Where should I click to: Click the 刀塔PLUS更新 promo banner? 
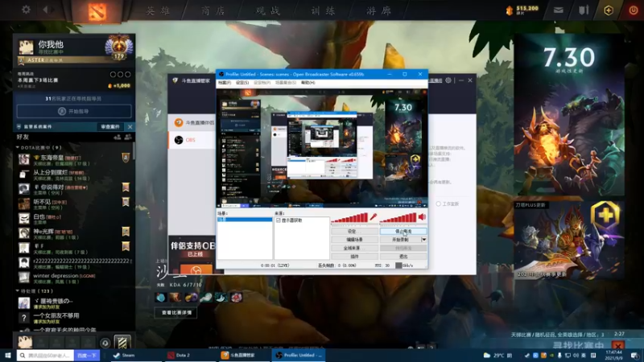point(569,240)
